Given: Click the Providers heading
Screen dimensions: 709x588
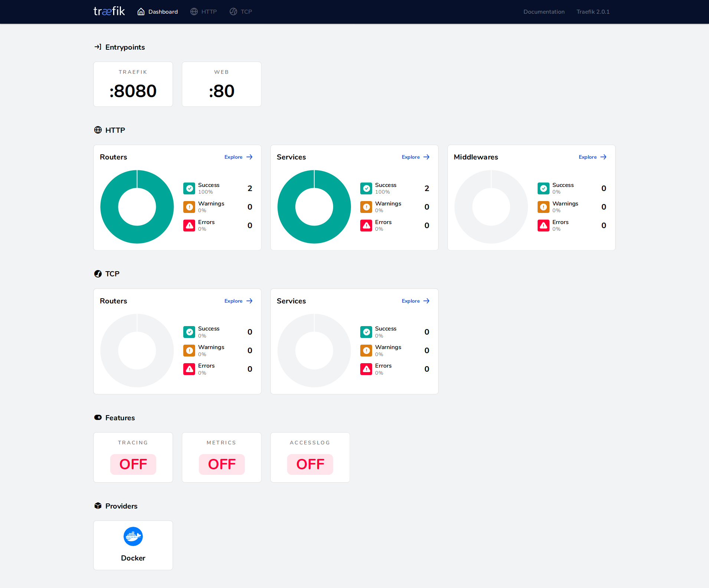Looking at the screenshot, I should 121,506.
